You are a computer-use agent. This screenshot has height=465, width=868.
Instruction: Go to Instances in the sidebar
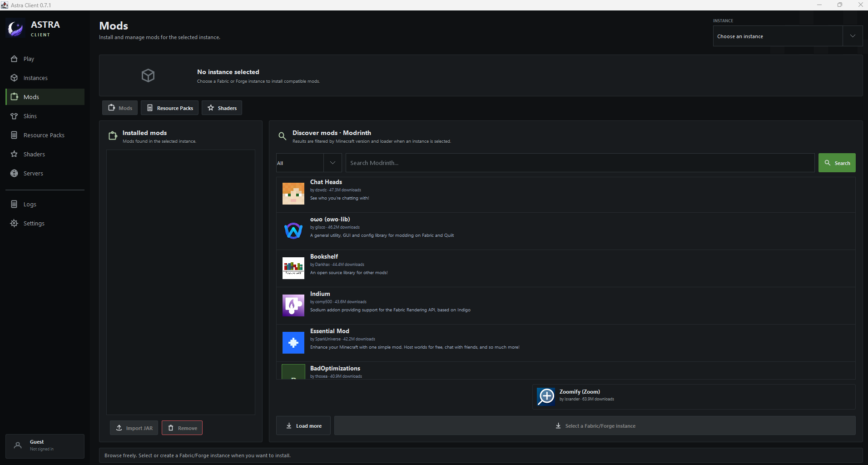(45, 78)
